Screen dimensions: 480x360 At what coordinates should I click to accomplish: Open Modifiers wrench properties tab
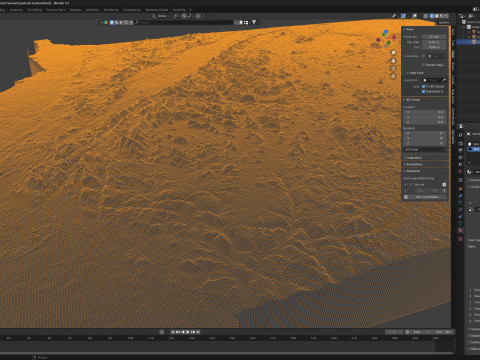tap(460, 196)
